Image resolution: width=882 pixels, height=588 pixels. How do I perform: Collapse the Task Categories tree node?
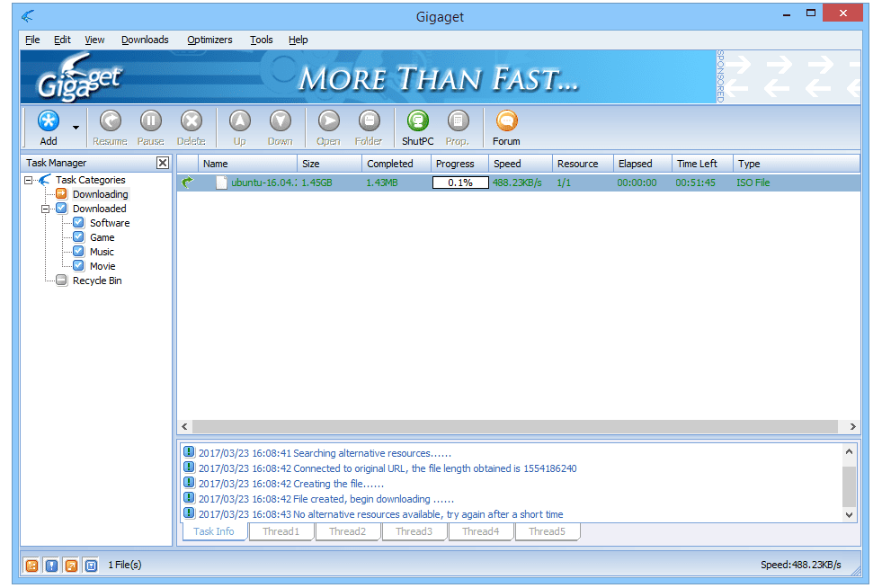tap(29, 180)
